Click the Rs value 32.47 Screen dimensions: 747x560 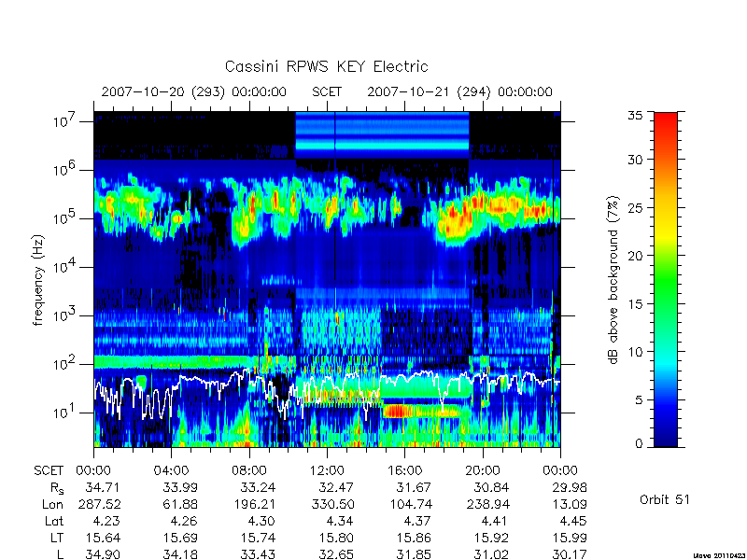pos(335,487)
